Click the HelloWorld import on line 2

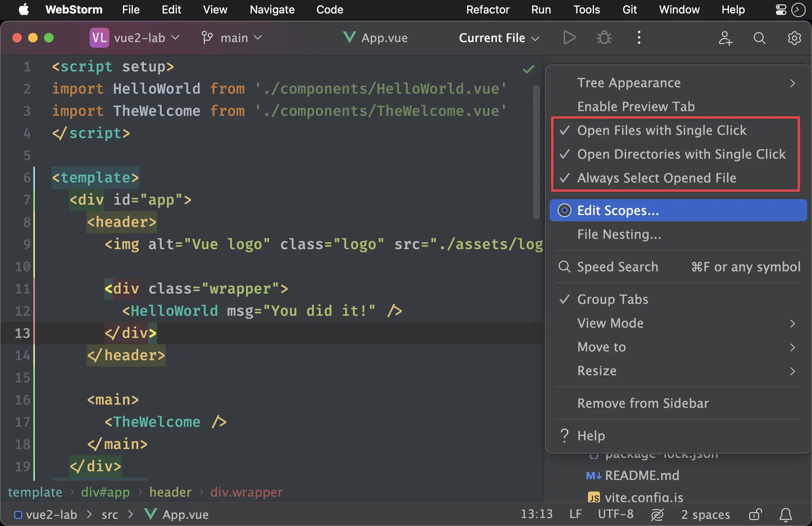point(157,88)
